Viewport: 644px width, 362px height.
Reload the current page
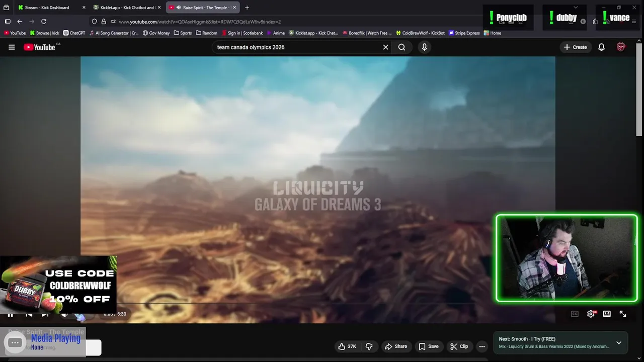pos(44,22)
